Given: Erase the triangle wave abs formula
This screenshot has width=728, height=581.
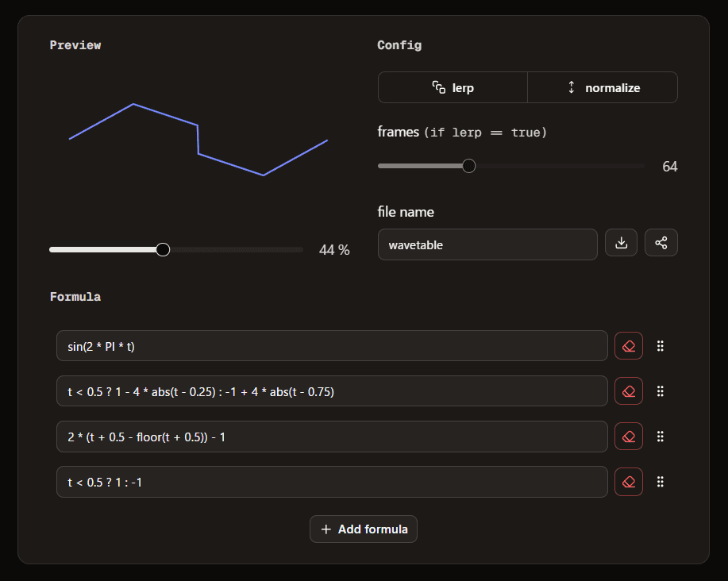Looking at the screenshot, I should [628, 391].
